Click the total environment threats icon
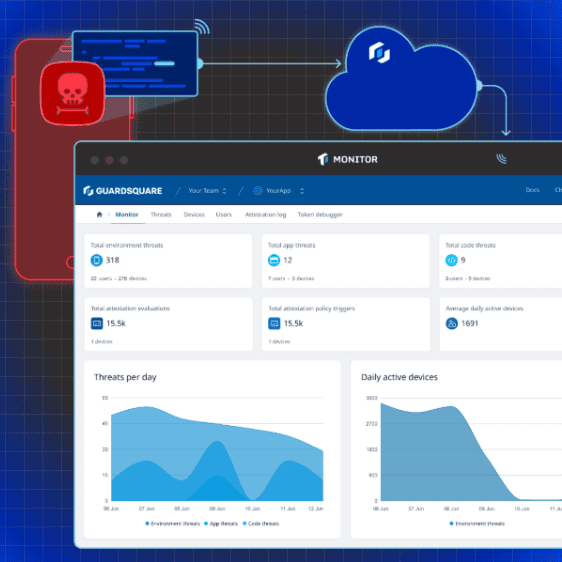 (x=96, y=260)
